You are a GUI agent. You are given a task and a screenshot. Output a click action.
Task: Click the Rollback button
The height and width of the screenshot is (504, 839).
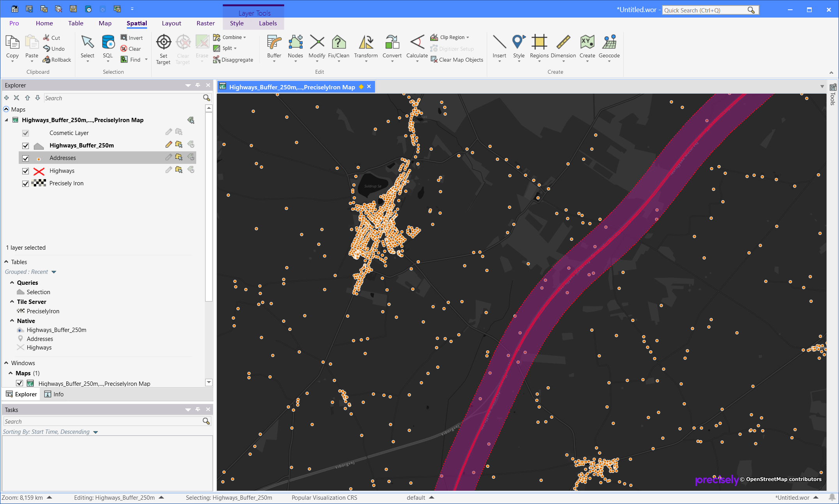click(x=57, y=60)
